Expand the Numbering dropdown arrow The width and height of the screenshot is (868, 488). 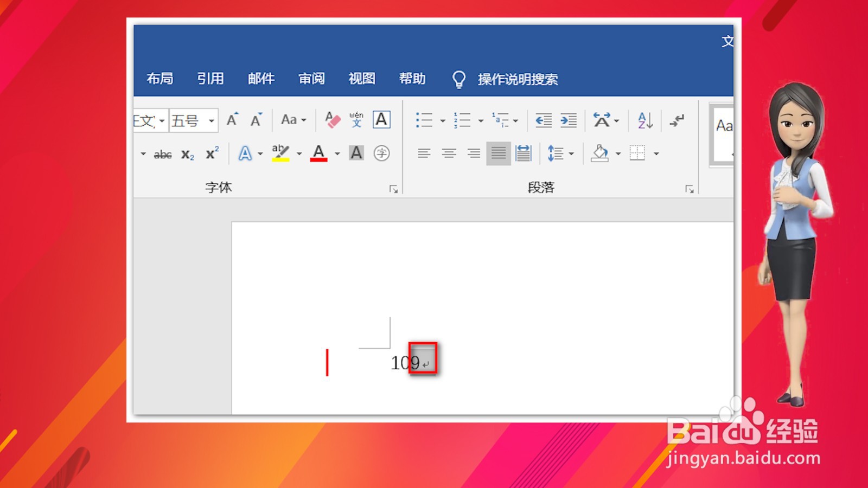click(481, 121)
